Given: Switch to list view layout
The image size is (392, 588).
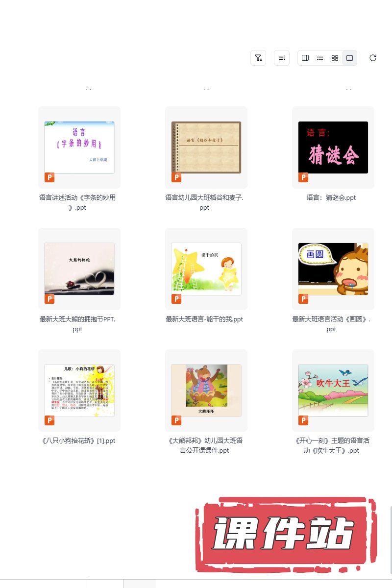Looking at the screenshot, I should point(320,58).
